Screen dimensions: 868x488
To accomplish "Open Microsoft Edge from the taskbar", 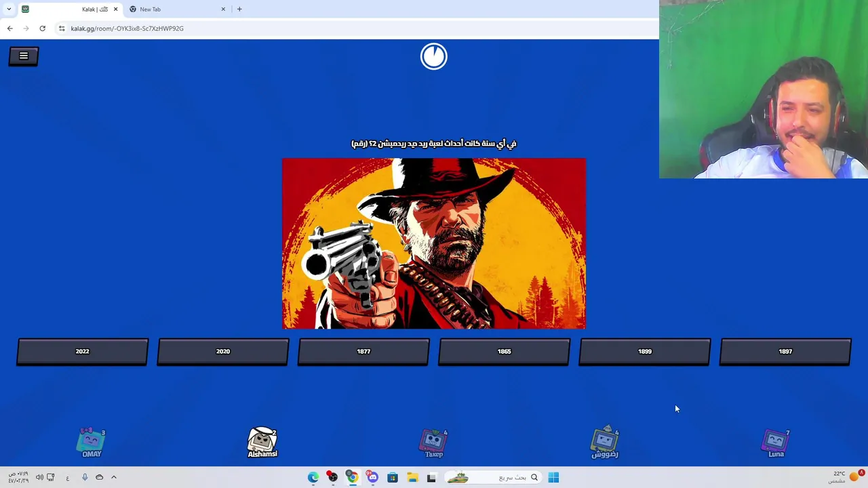I will [x=313, y=477].
